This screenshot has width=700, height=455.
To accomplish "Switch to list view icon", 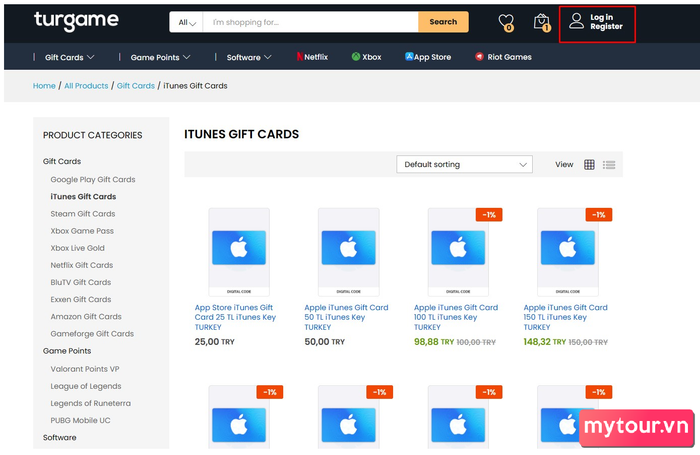I will [x=609, y=165].
